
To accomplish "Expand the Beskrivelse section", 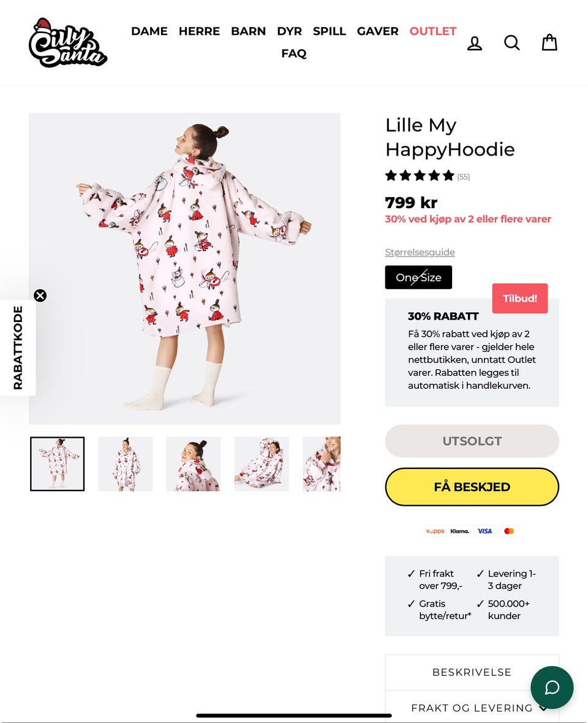I will pyautogui.click(x=472, y=672).
